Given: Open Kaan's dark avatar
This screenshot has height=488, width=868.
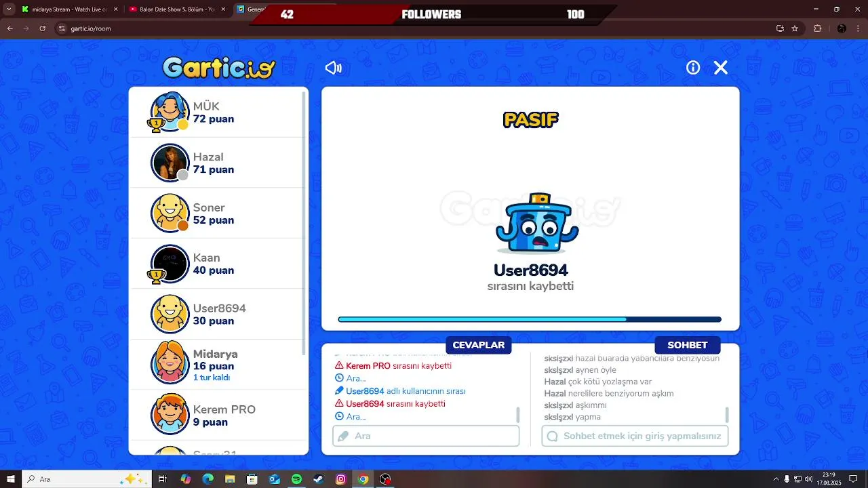Looking at the screenshot, I should point(170,264).
